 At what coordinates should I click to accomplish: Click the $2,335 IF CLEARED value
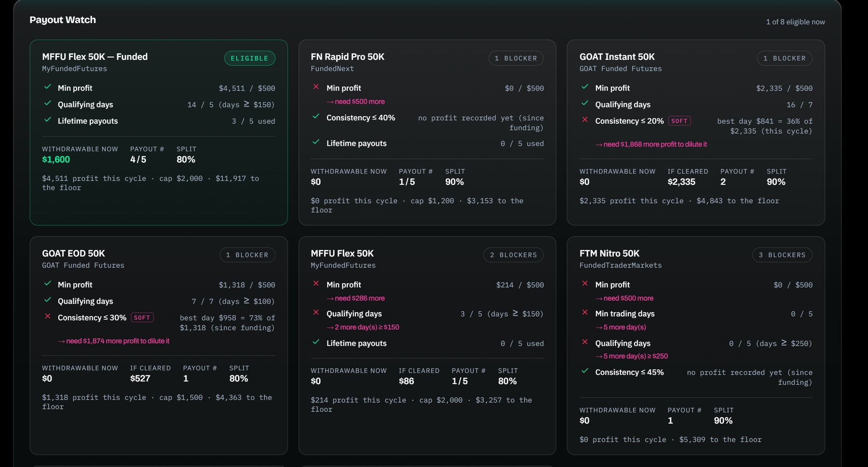[x=681, y=182]
